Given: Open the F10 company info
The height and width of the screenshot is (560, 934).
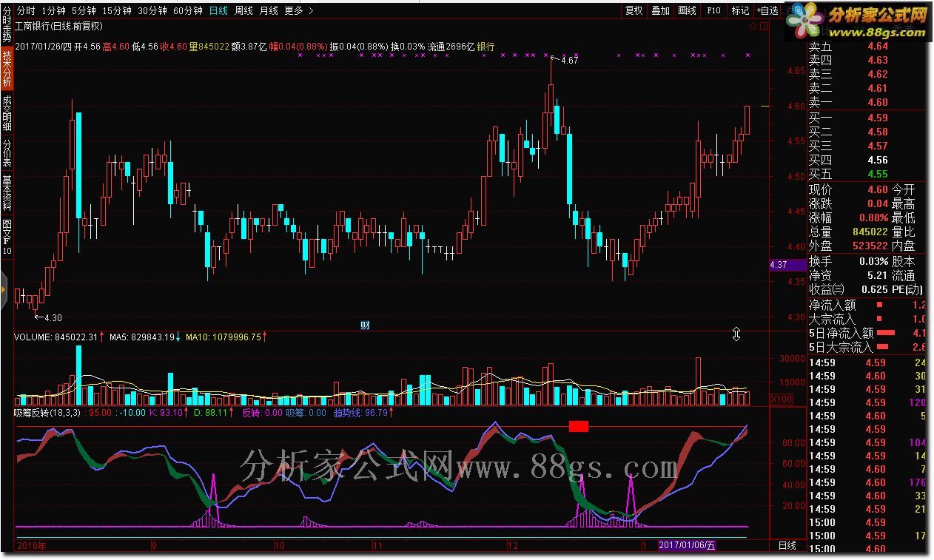Looking at the screenshot, I should (713, 10).
